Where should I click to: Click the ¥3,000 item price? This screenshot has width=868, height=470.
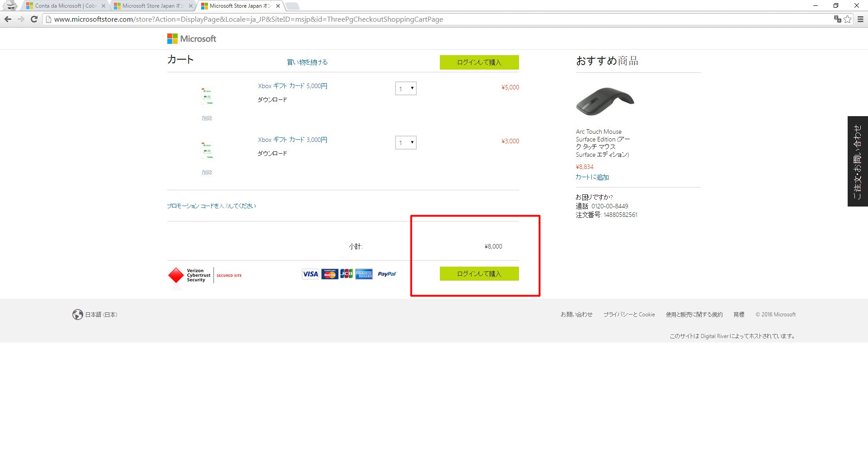(x=510, y=141)
